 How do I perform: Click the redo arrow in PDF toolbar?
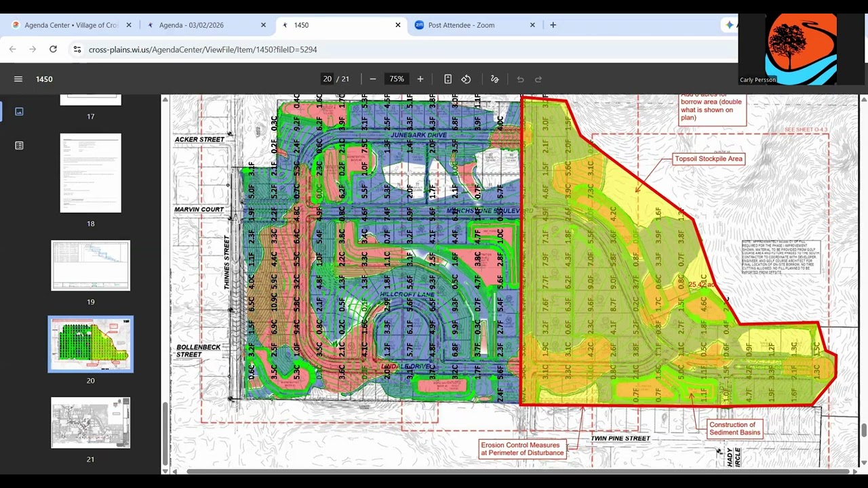538,79
